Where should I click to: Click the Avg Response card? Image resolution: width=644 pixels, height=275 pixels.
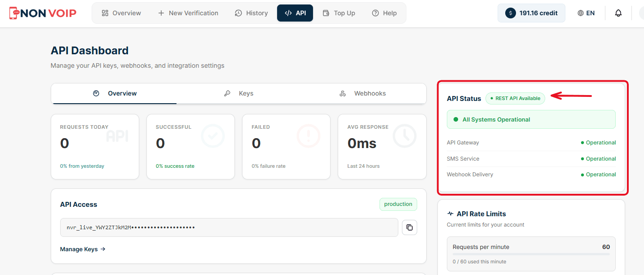point(382,147)
